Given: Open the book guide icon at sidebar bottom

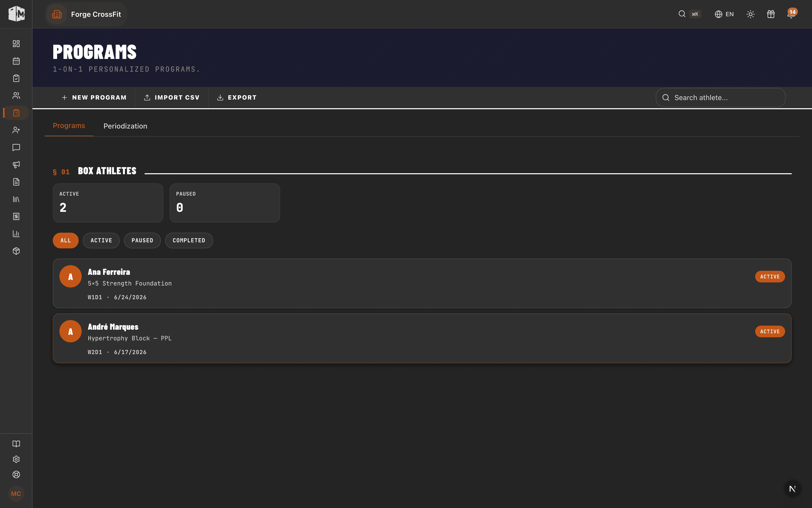Looking at the screenshot, I should (16, 444).
